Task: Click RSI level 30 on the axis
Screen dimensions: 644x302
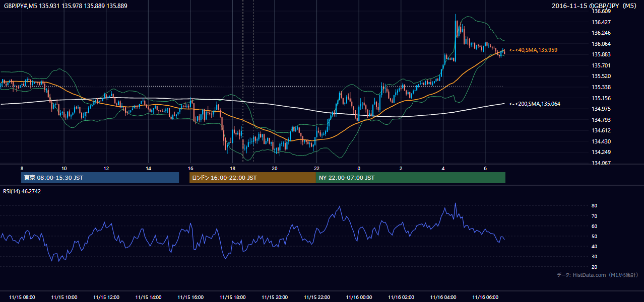Action: (x=595, y=257)
